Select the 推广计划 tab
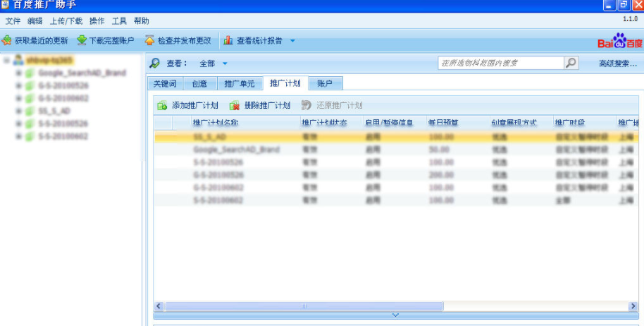This screenshot has height=326, width=644. (x=285, y=83)
